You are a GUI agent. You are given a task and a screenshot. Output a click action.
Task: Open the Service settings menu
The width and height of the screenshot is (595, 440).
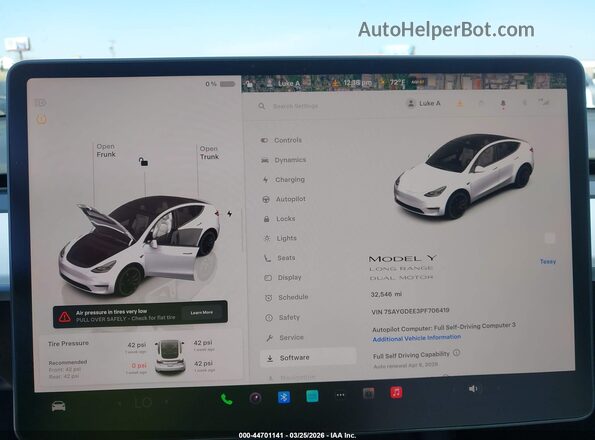(x=285, y=337)
